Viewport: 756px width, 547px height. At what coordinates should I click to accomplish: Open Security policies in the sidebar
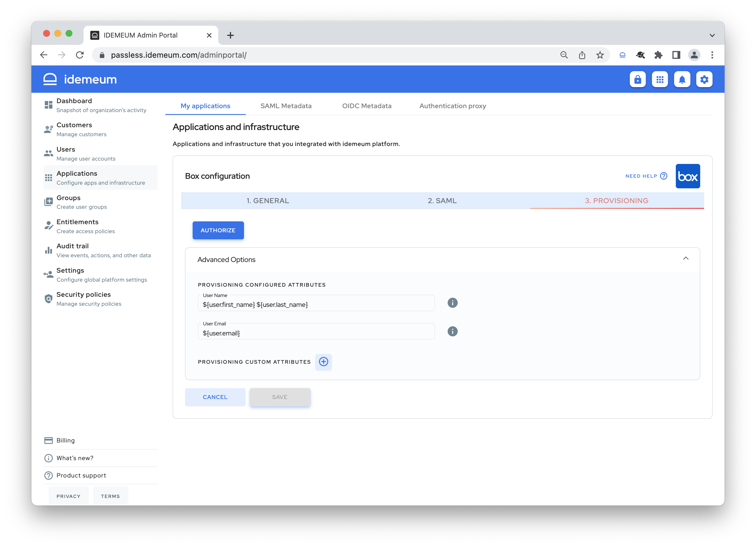pos(100,299)
